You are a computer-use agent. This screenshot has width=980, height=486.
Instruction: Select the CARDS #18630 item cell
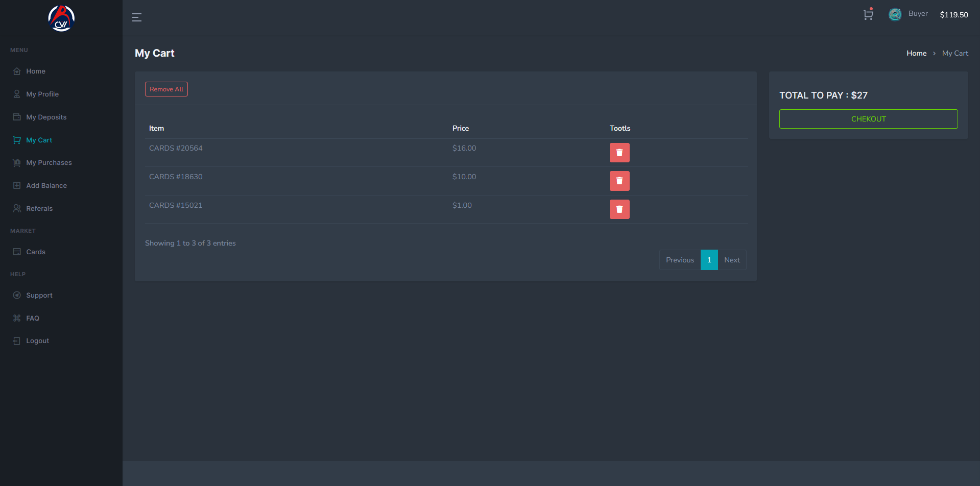click(176, 177)
